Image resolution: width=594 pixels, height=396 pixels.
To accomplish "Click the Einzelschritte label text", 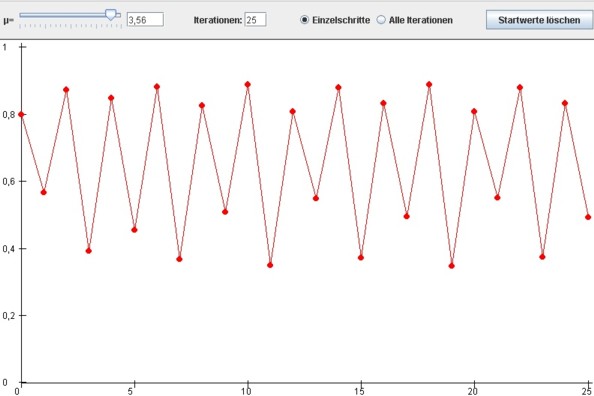I will pyautogui.click(x=341, y=20).
